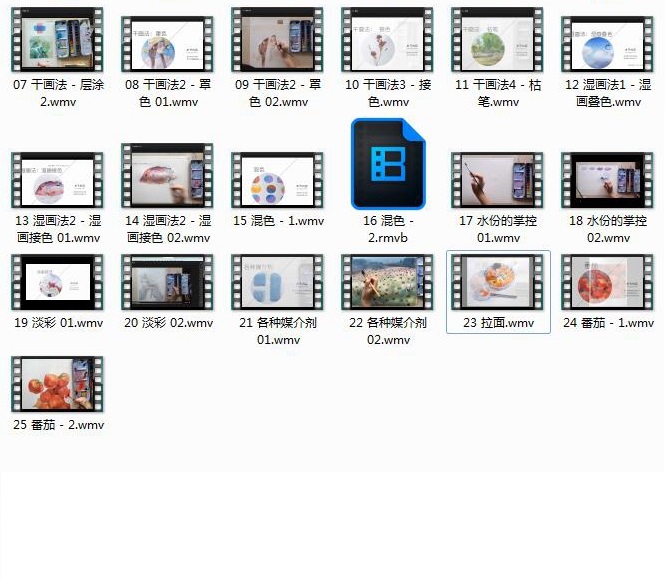Select the 19 淡彩 01.wmv thumbnail
Image resolution: width=665 pixels, height=580 pixels.
point(57,282)
